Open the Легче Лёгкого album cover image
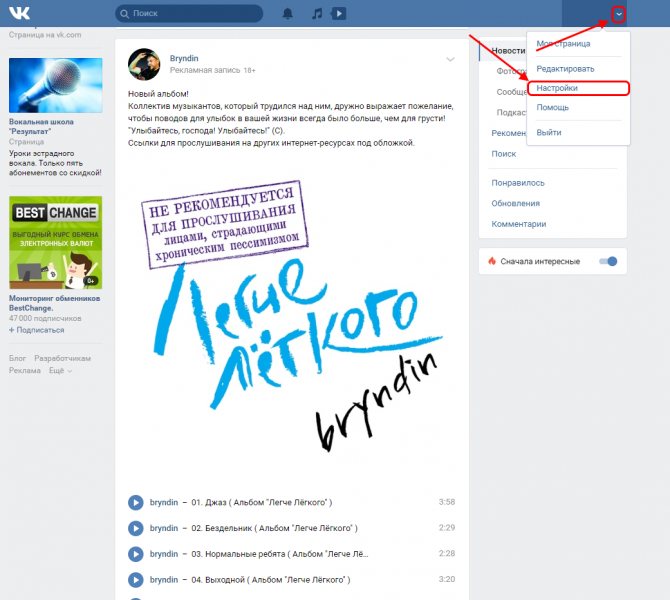The height and width of the screenshot is (600, 670). 291,318
